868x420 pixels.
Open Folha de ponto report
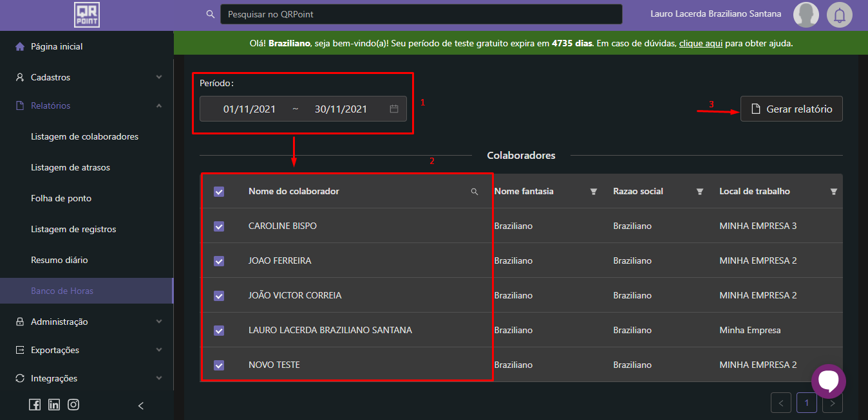pyautogui.click(x=61, y=198)
